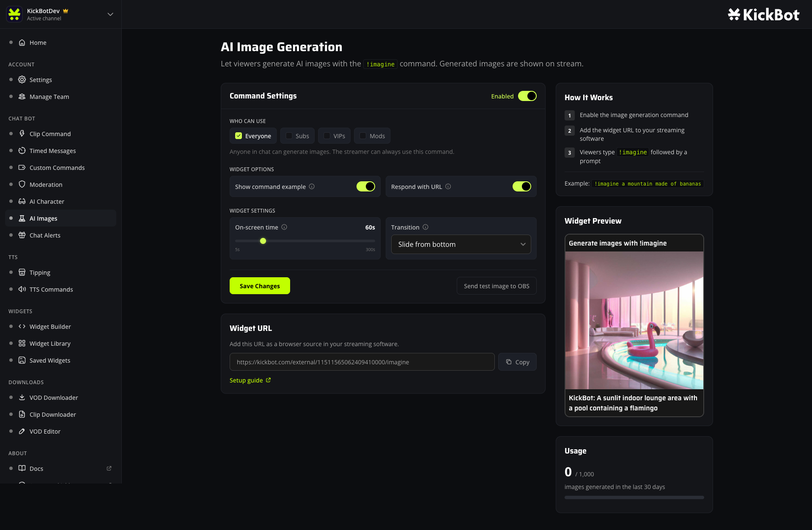Open Chat Alerts gift icon
The width and height of the screenshot is (812, 530).
[22, 235]
